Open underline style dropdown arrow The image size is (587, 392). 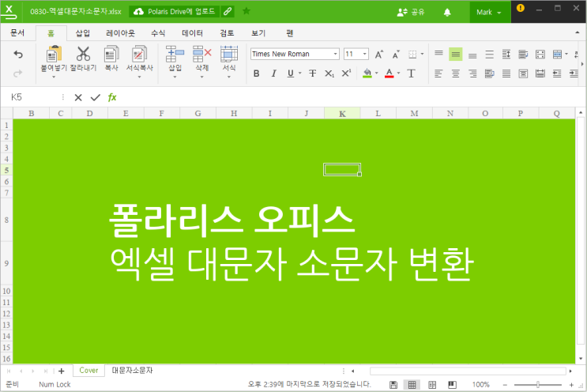click(x=300, y=73)
